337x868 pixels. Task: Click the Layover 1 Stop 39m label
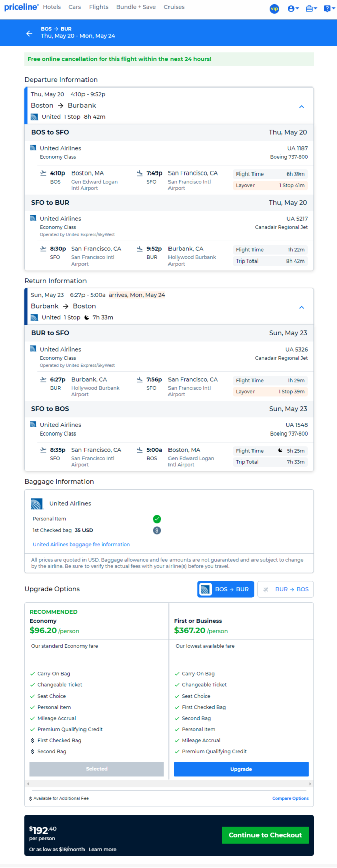[x=271, y=392]
